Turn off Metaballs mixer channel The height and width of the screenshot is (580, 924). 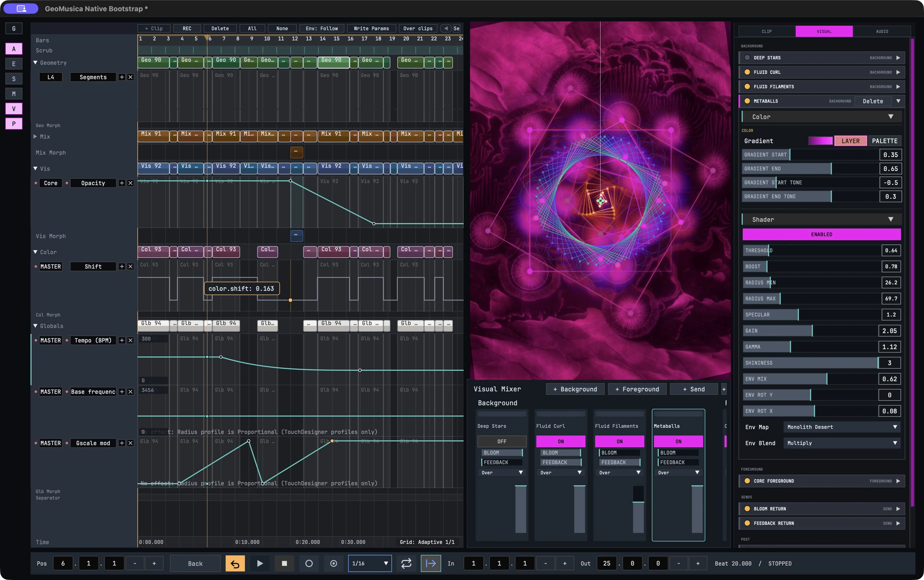[x=678, y=441]
